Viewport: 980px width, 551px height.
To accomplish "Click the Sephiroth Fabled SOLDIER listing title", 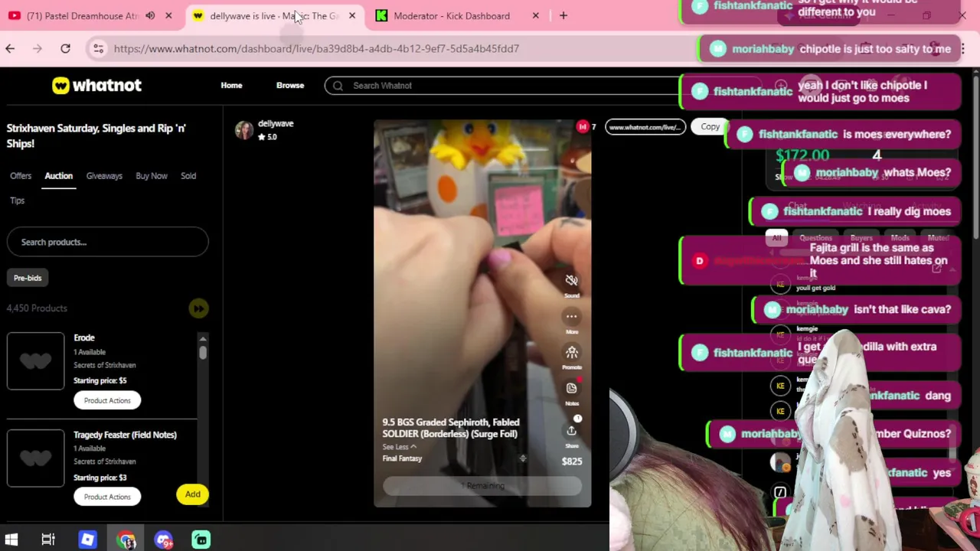I will (x=451, y=428).
